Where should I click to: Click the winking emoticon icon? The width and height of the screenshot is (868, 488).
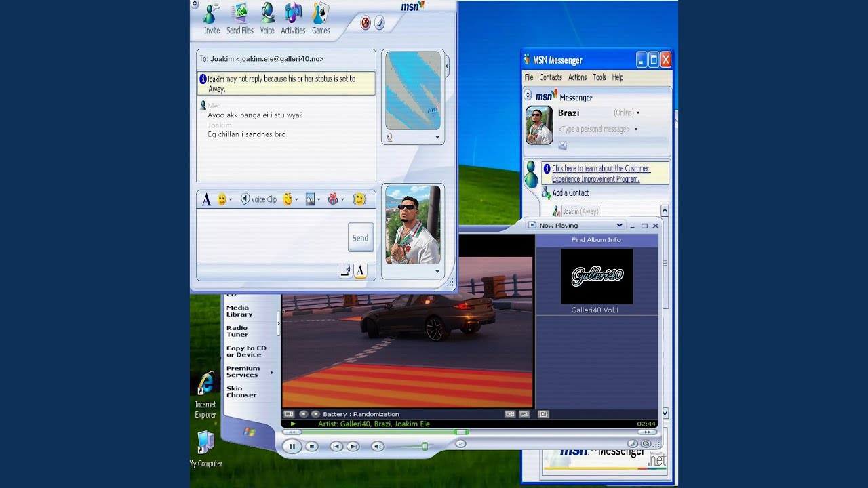pyautogui.click(x=288, y=199)
